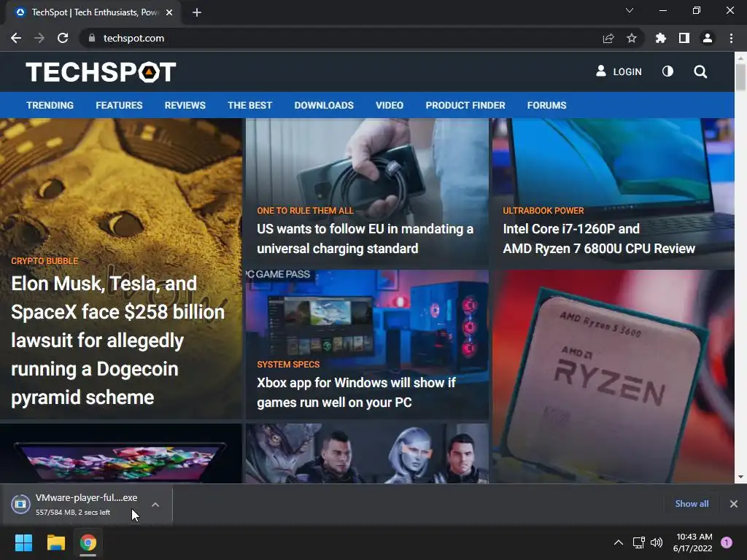Close the TechSpot tab

(x=169, y=12)
